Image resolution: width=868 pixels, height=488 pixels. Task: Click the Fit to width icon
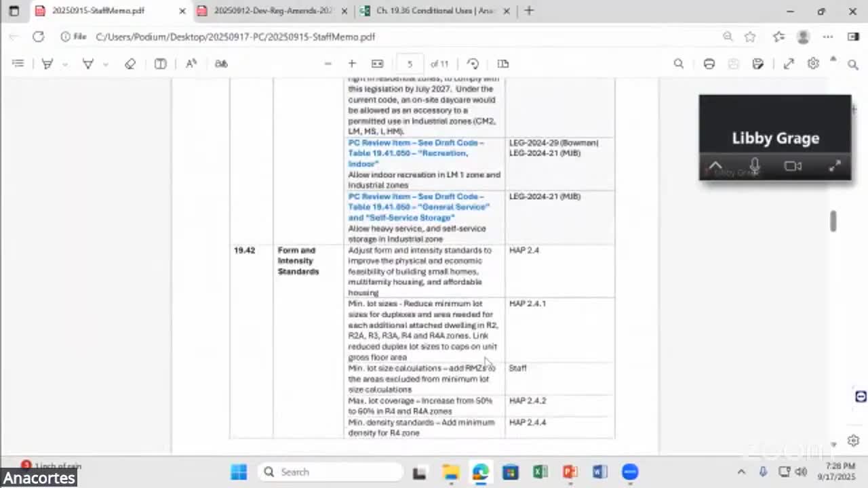click(378, 64)
